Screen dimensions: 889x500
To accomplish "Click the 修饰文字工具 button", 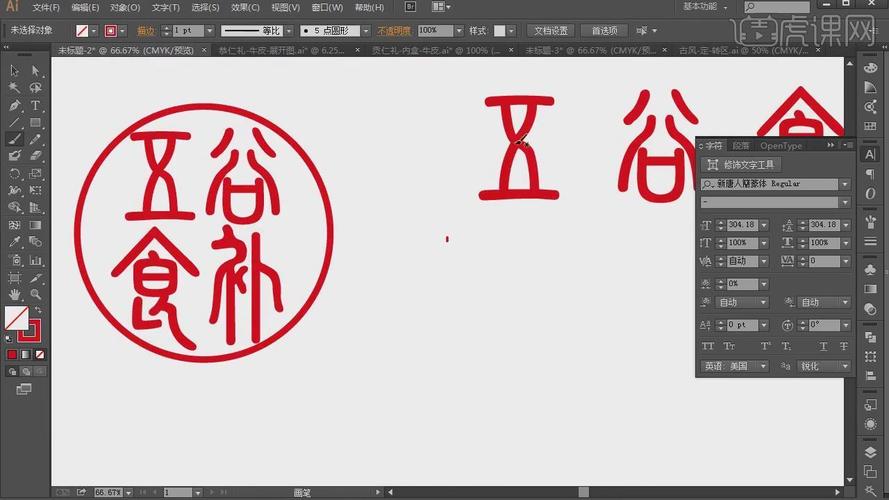I will point(741,165).
